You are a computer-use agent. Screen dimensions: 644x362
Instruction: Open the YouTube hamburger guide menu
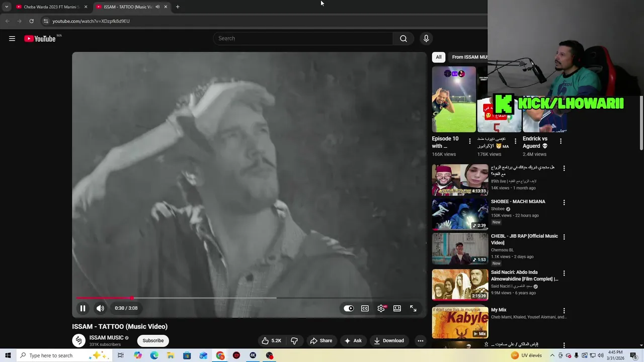12,39
